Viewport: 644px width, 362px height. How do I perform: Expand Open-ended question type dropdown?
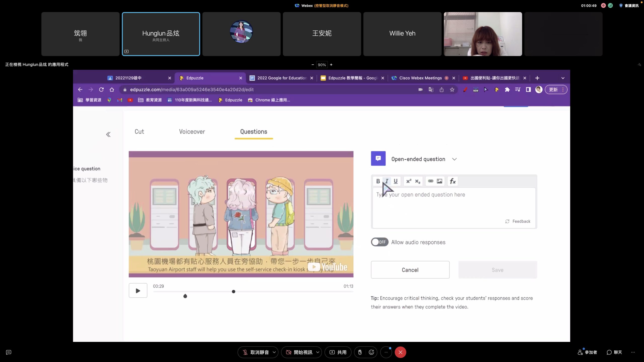click(x=454, y=159)
